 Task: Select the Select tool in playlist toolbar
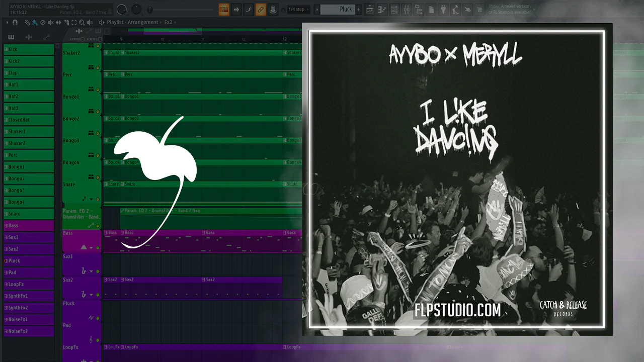pyautogui.click(x=74, y=23)
